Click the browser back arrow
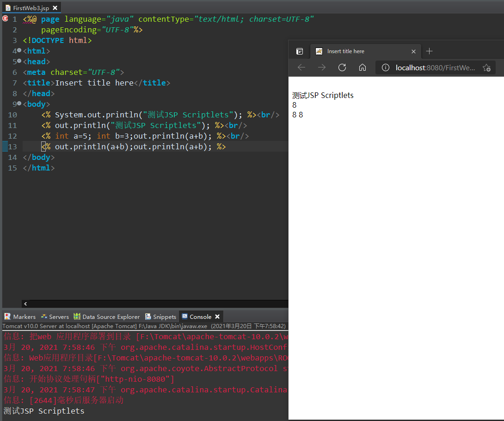Image resolution: width=504 pixels, height=421 pixels. pyautogui.click(x=301, y=67)
